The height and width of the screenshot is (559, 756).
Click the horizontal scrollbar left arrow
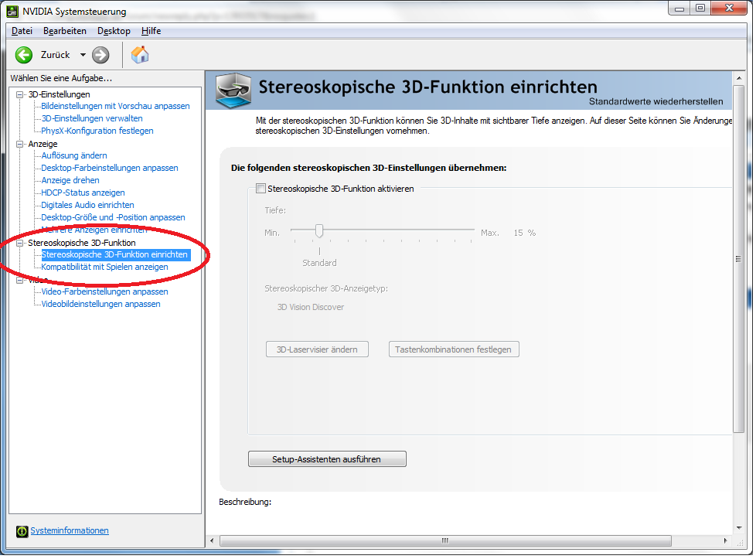coord(212,541)
